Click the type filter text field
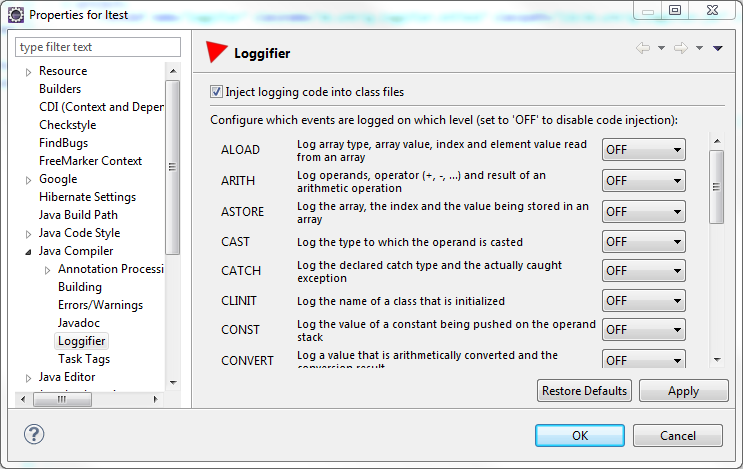 [x=98, y=47]
